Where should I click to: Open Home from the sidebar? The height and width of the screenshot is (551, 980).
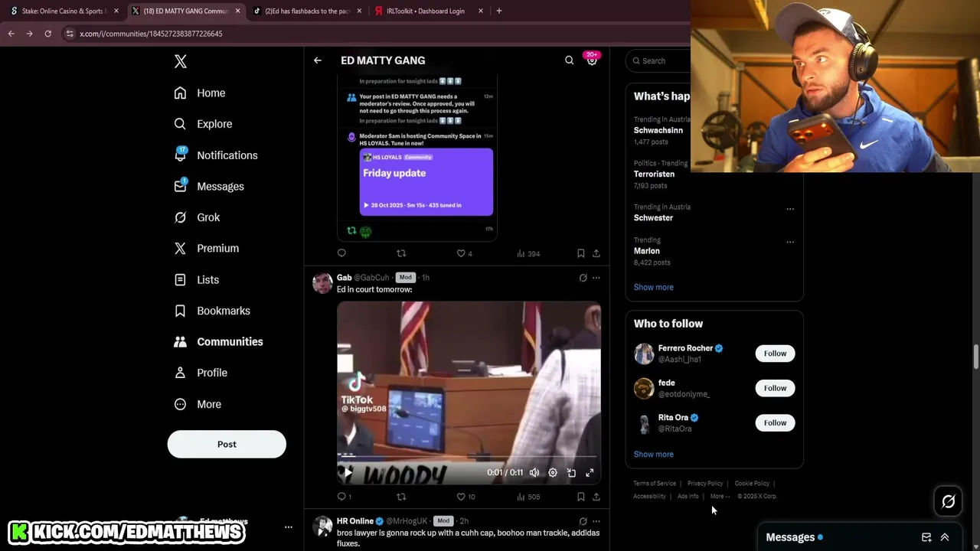200,93
